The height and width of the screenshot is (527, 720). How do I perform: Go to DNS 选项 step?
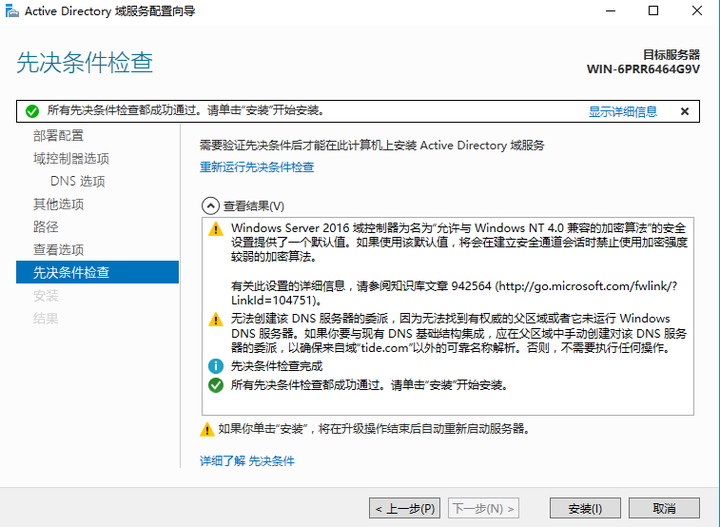point(78,181)
